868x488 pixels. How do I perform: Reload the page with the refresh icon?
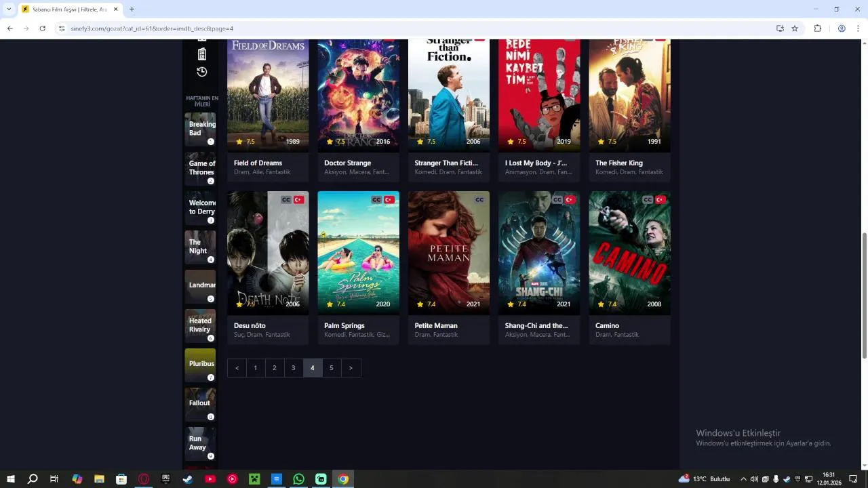coord(42,28)
